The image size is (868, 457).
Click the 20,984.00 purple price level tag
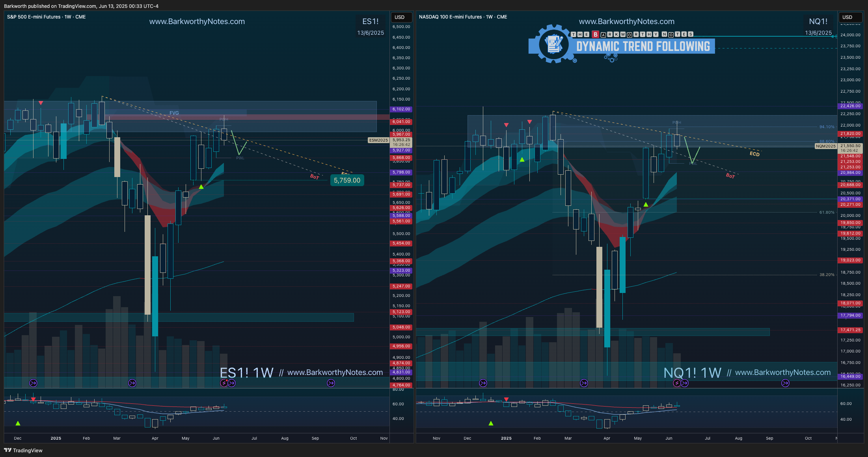[x=850, y=173]
